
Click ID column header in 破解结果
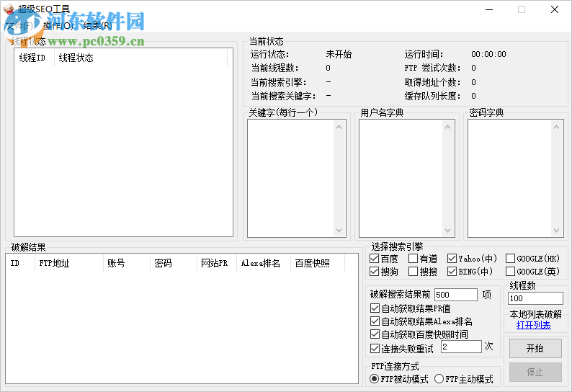coord(20,263)
